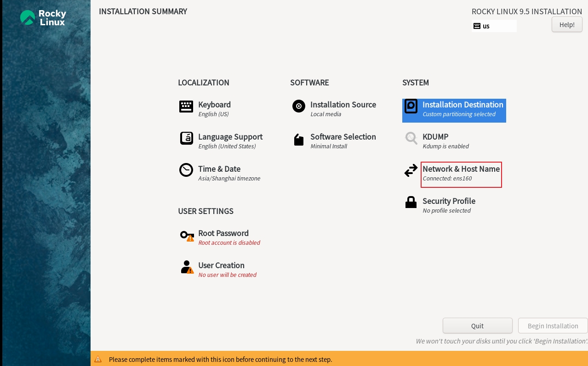Click 'Please complete items marked' warning message
Viewport: 588px width, 366px height.
(x=220, y=360)
